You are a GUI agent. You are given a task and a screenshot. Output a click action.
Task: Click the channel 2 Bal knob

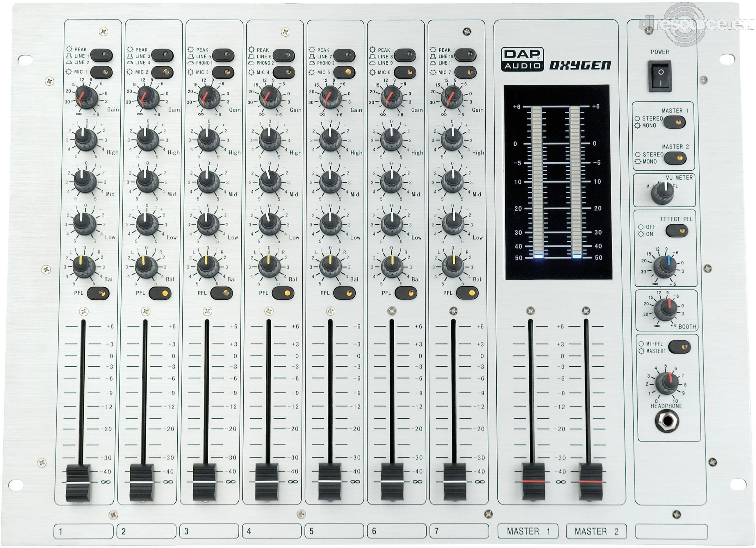146,266
